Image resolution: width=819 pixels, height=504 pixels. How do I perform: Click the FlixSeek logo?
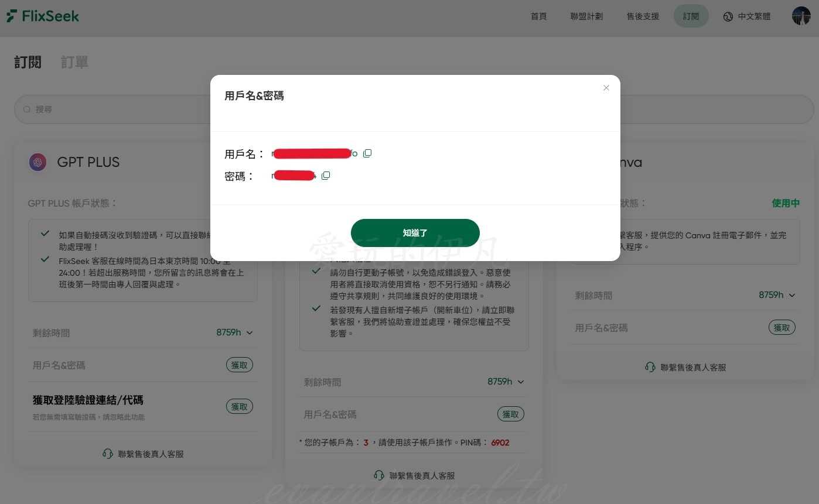(43, 16)
